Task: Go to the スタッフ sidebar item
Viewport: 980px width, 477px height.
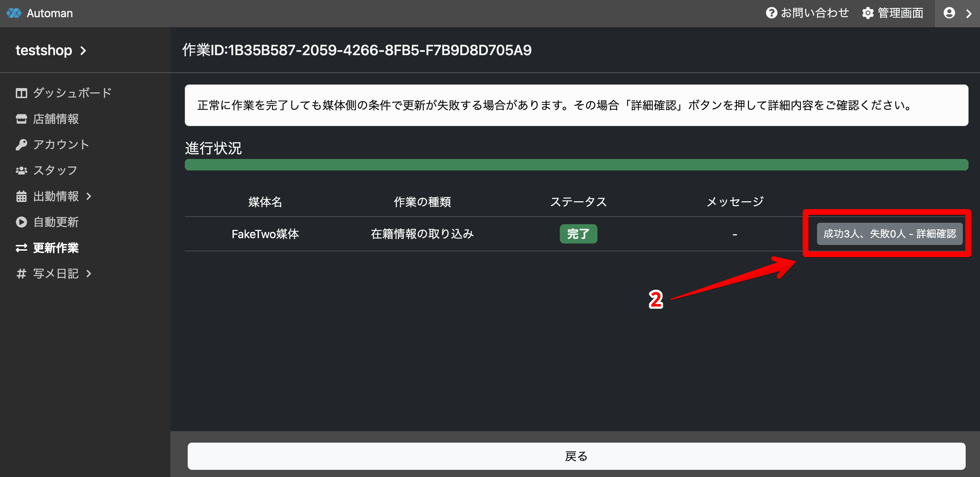Action: (55, 170)
